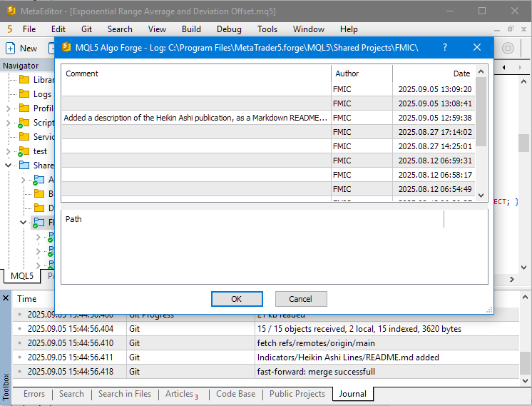The image size is (532, 406).
Task: Switch to the Search toolbox tab
Action: click(71, 394)
